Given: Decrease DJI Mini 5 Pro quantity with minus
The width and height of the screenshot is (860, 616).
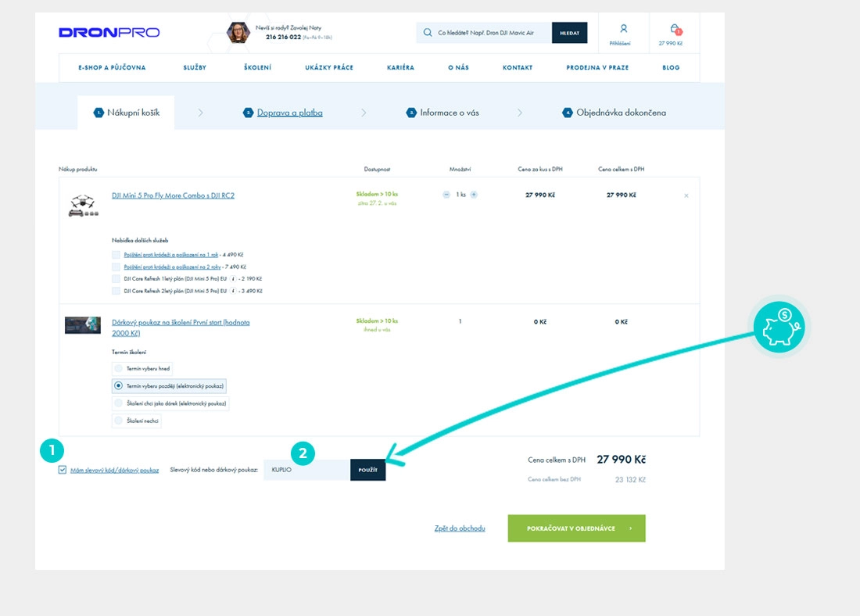Looking at the screenshot, I should click(446, 195).
